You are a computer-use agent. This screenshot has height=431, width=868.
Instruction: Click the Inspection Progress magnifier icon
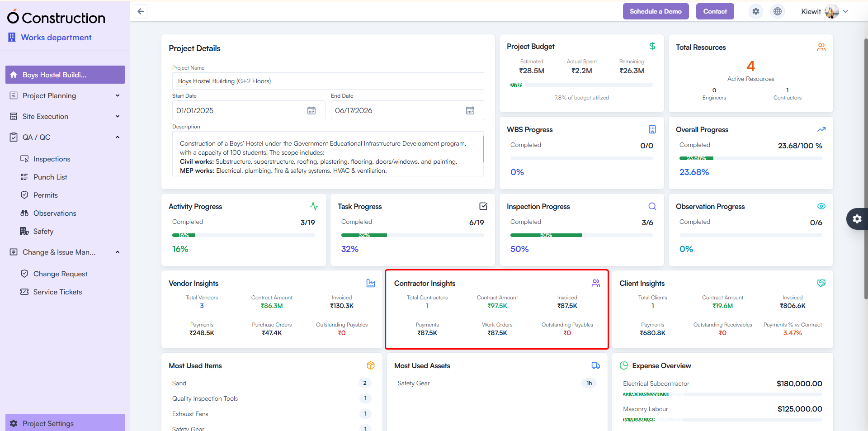(x=652, y=206)
